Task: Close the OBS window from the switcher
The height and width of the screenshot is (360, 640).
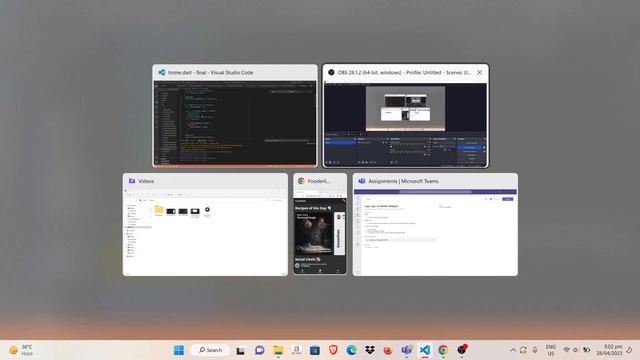Action: click(x=480, y=72)
